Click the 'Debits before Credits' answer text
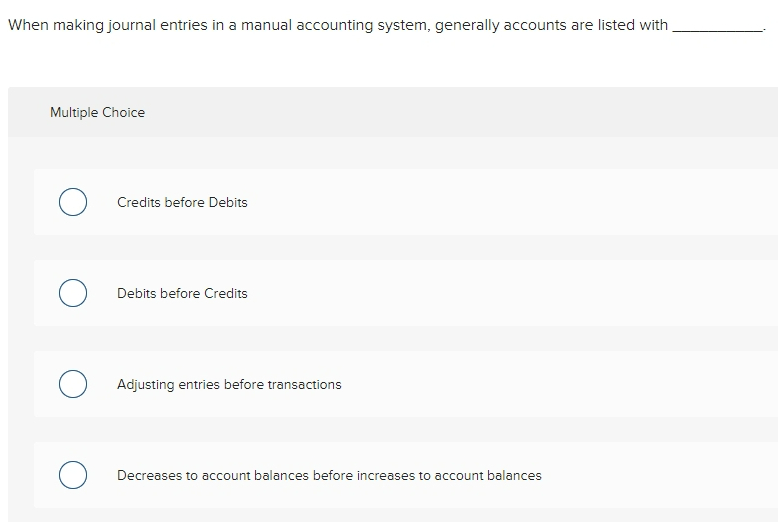 point(182,293)
